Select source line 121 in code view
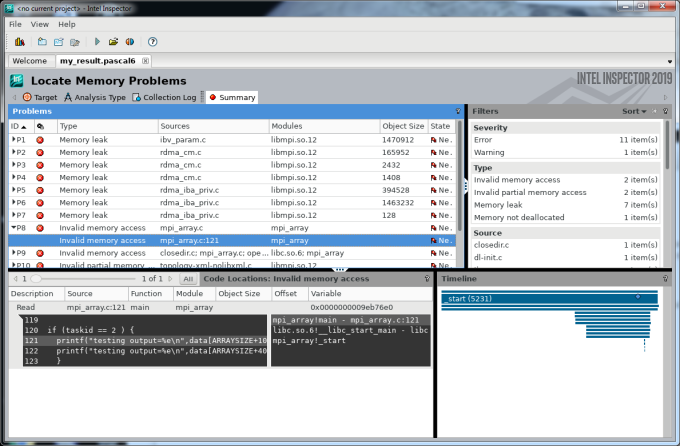This screenshot has height=446, width=680. (145, 341)
